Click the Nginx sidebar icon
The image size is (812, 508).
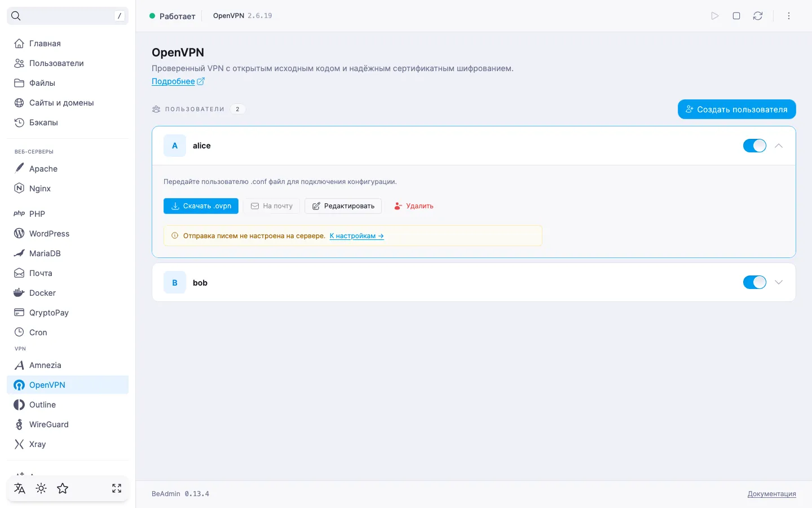click(x=19, y=189)
